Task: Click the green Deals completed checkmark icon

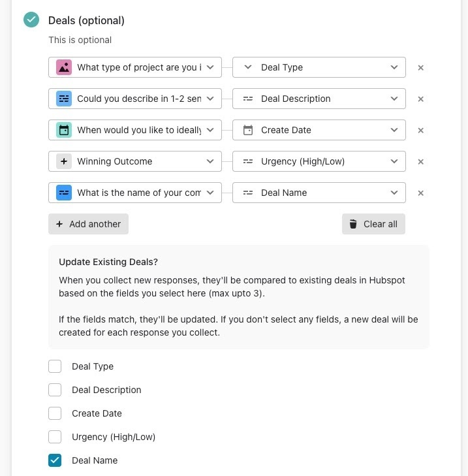Action: 31,20
